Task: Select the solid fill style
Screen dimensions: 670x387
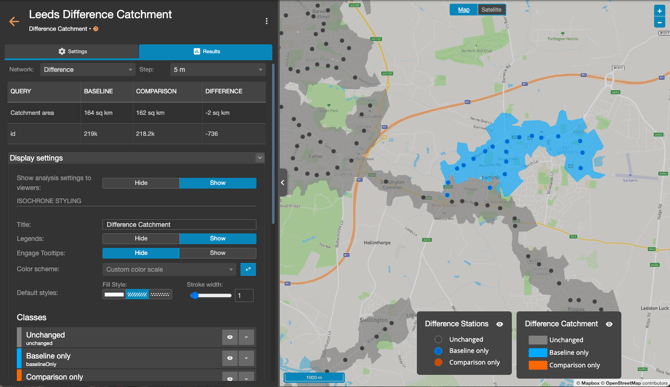Action: (x=114, y=294)
